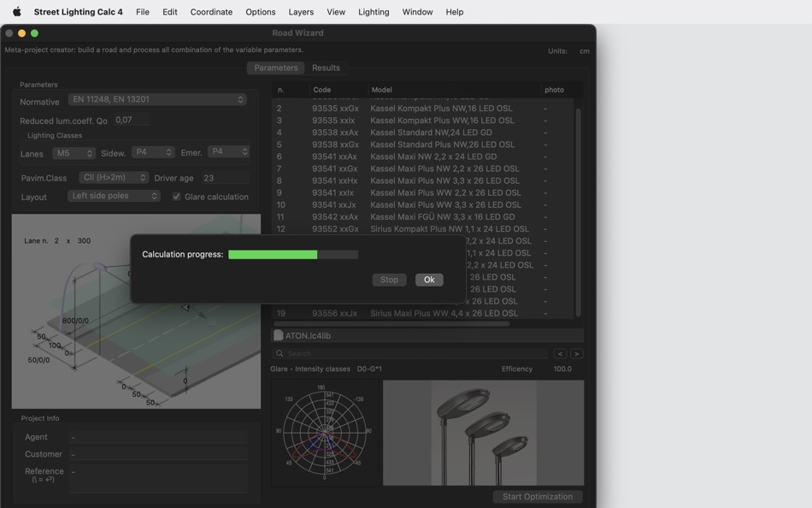Go to next search result arrow
The width and height of the screenshot is (812, 508).
576,353
